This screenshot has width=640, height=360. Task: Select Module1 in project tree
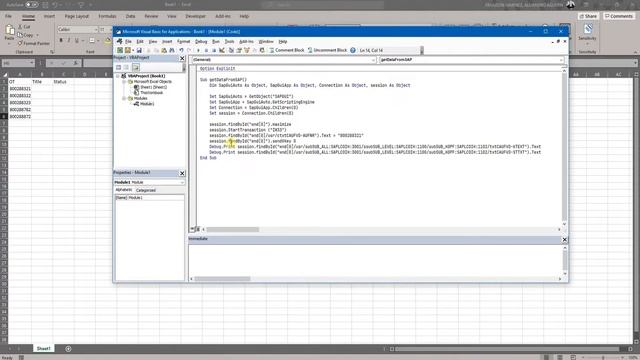click(144, 104)
